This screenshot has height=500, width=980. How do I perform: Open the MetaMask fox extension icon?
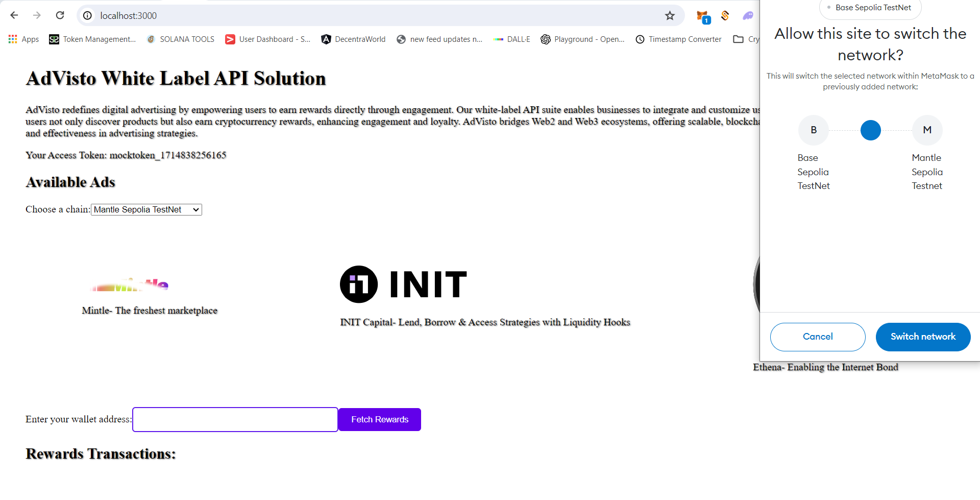(x=703, y=16)
